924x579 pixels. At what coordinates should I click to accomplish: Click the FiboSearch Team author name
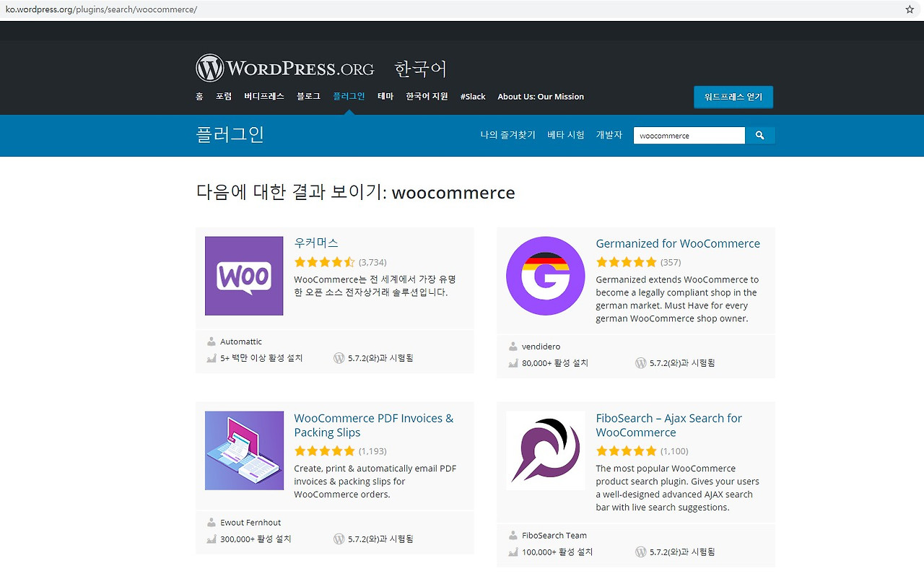coord(554,535)
